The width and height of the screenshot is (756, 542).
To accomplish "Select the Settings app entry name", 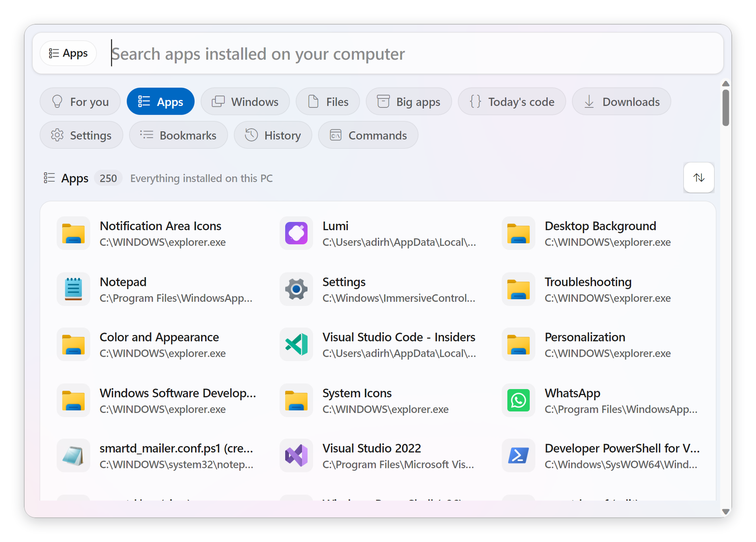I will click(344, 282).
